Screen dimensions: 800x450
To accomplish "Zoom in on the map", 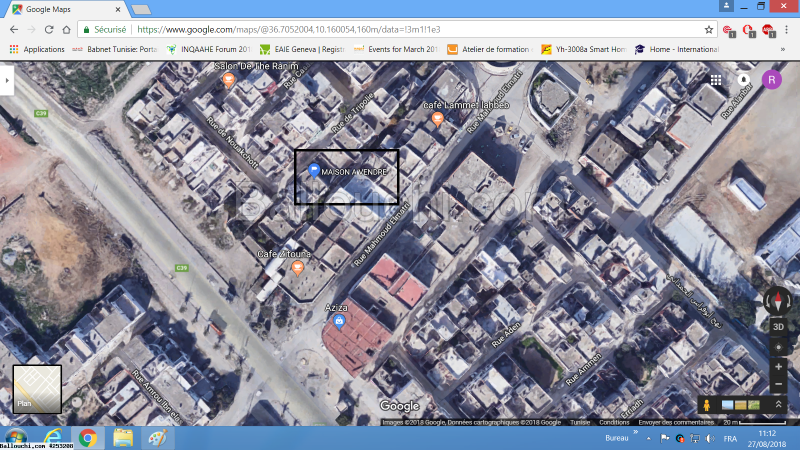I will 778,367.
